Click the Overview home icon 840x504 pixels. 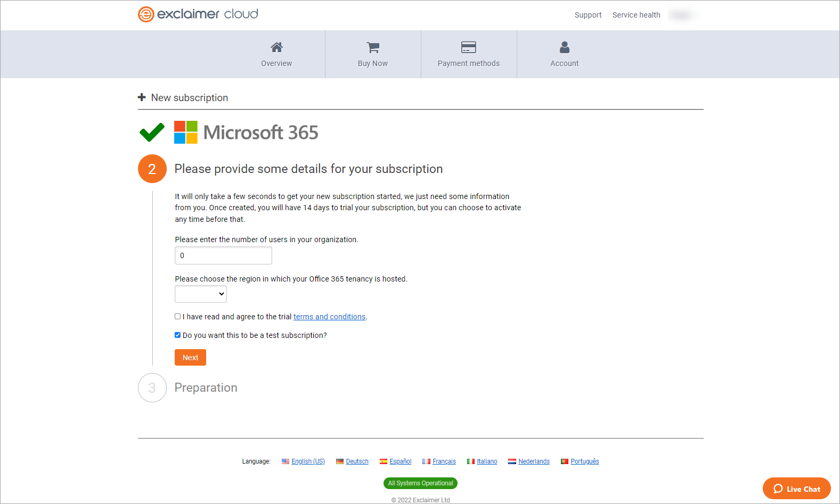(x=276, y=47)
